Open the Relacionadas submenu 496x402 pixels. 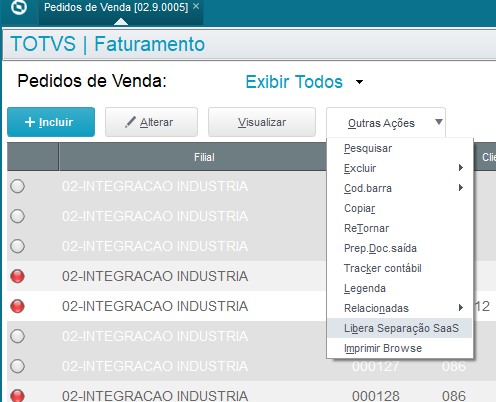point(399,308)
